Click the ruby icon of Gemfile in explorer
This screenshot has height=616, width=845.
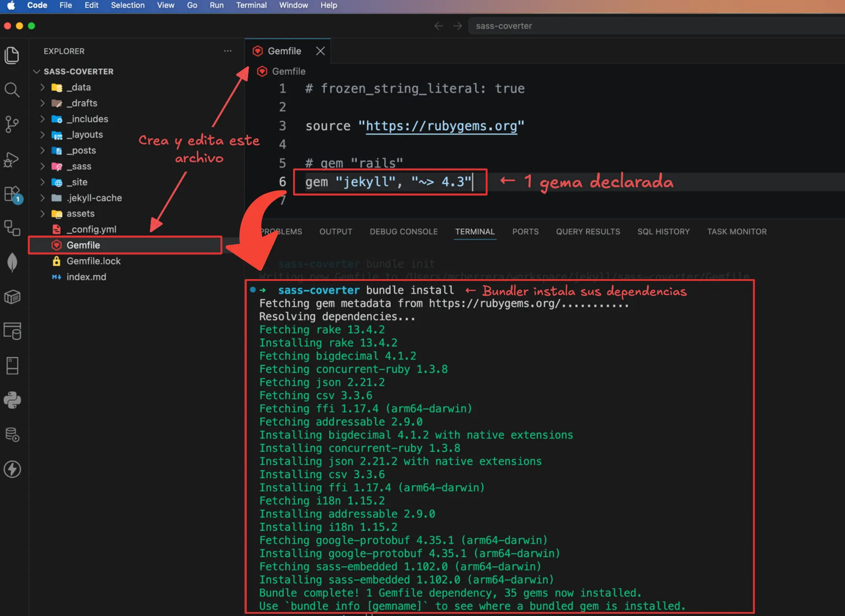click(56, 245)
